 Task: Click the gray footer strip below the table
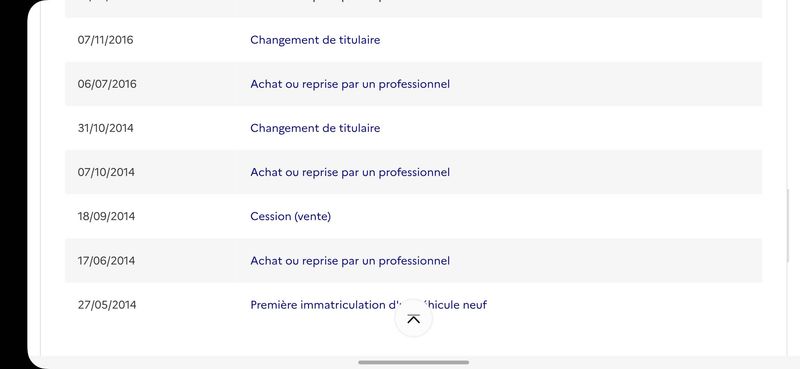click(x=413, y=362)
